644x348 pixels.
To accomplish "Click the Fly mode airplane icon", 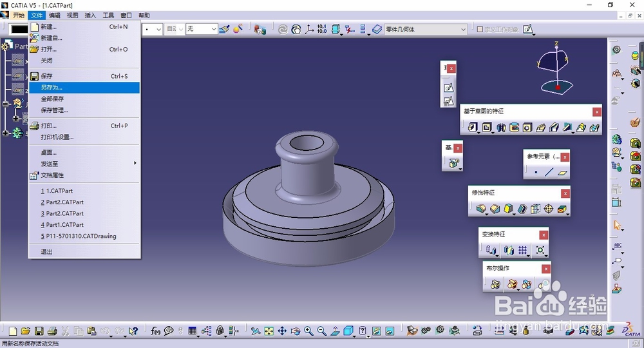I will pyautogui.click(x=256, y=331).
